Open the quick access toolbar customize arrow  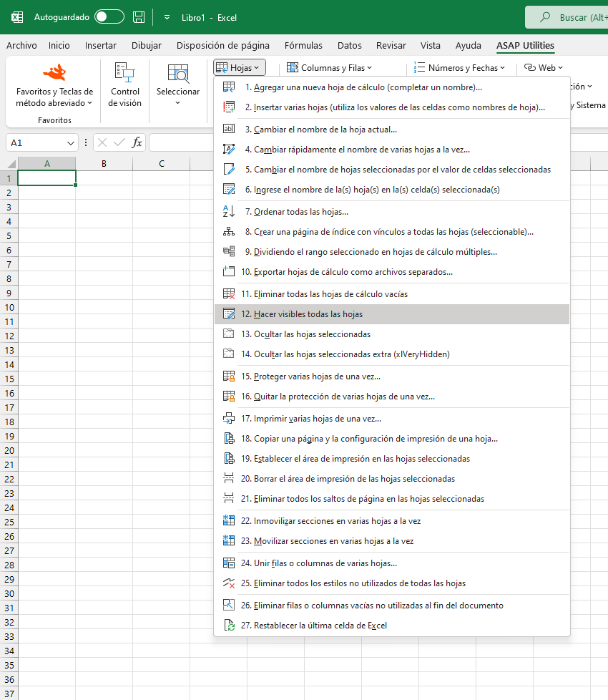tap(167, 17)
